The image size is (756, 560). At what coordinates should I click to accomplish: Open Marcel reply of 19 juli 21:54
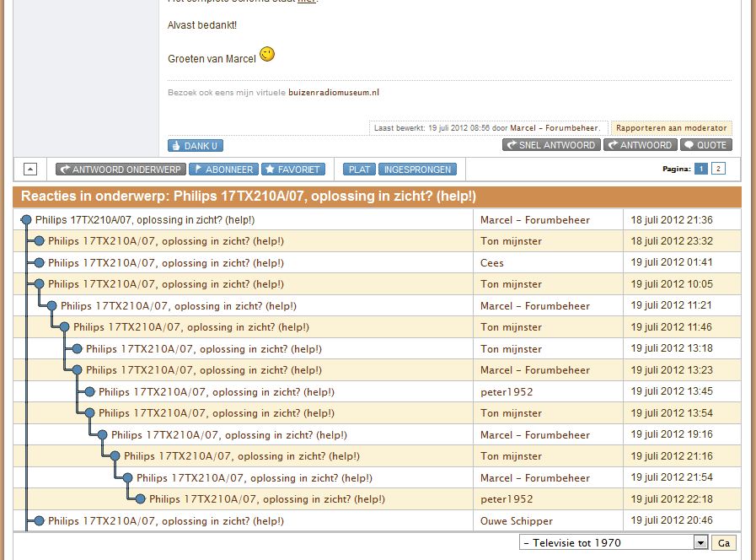tap(254, 477)
